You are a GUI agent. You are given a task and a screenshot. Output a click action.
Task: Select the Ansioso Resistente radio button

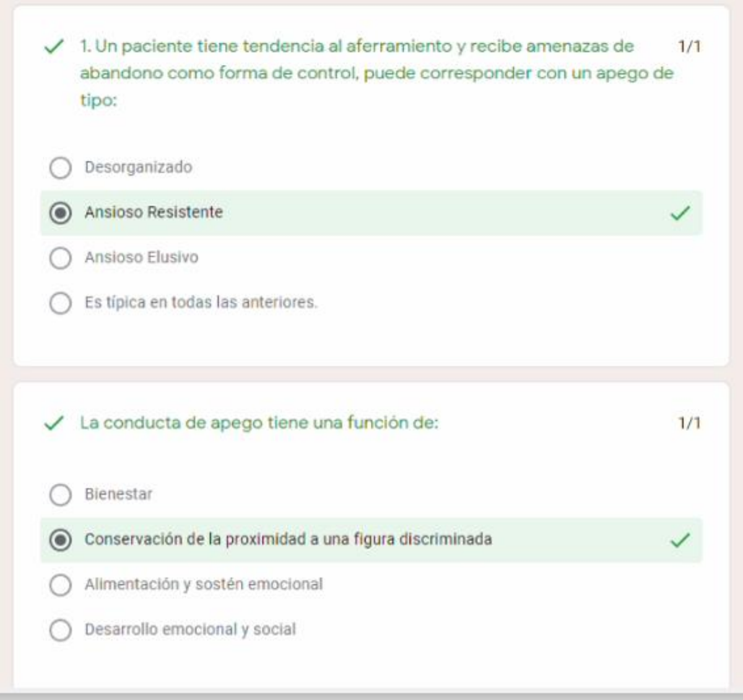tap(60, 213)
